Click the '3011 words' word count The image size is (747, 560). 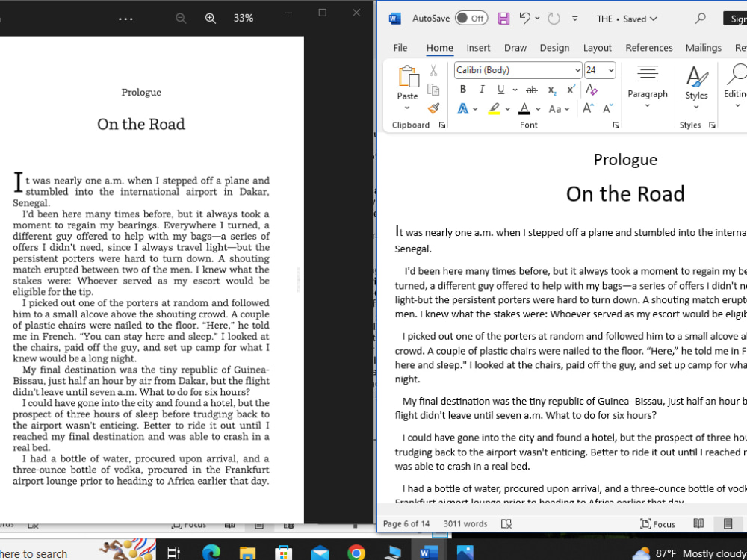pyautogui.click(x=465, y=524)
